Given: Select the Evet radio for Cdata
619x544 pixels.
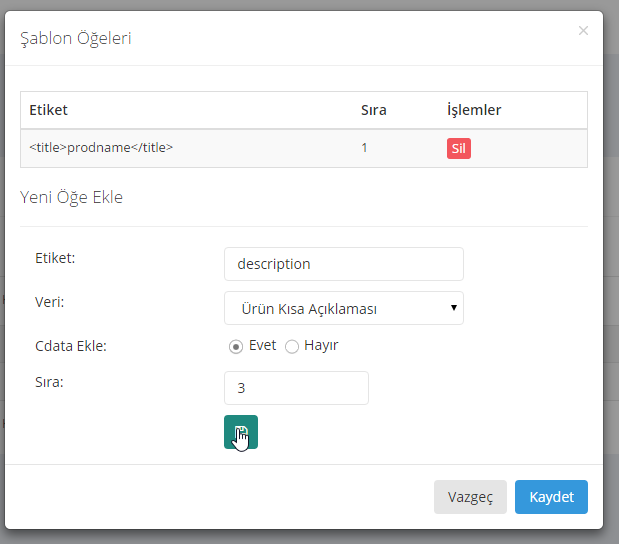Looking at the screenshot, I should tap(236, 346).
